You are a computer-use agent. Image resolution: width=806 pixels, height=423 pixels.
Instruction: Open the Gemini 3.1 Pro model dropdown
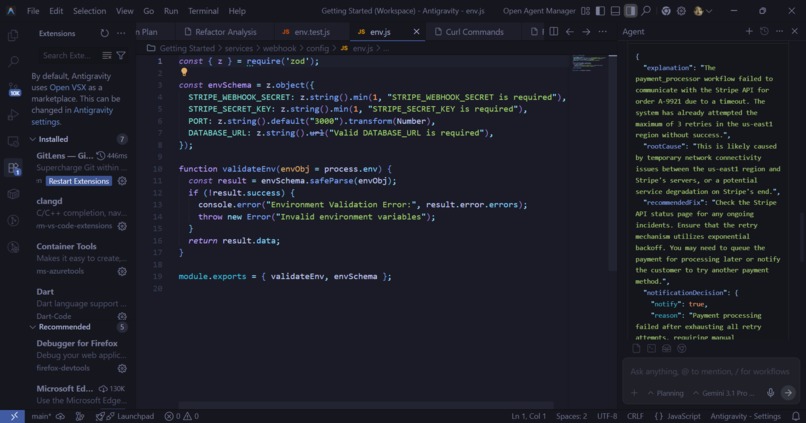[724, 393]
